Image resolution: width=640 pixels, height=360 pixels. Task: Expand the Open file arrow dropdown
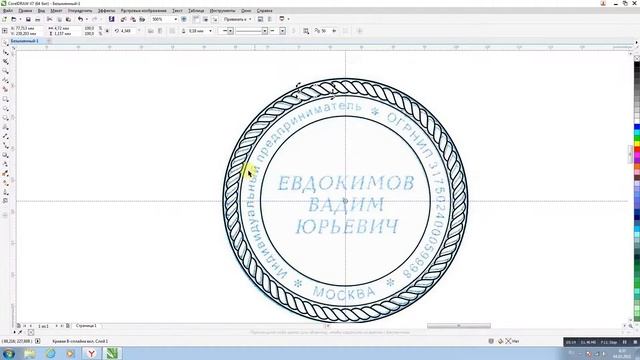click(20, 19)
